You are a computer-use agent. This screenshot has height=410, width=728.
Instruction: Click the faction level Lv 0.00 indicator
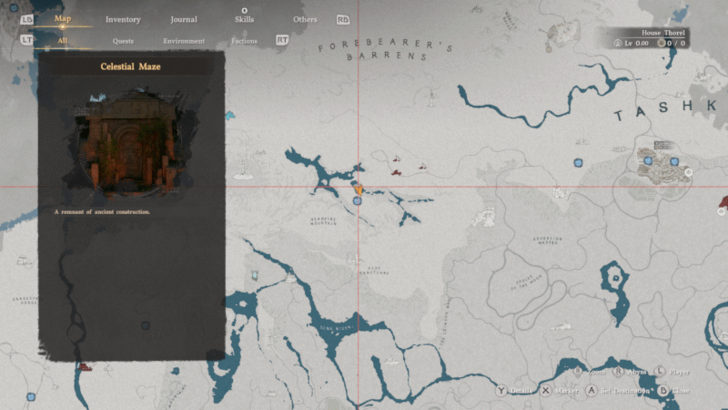[631, 43]
